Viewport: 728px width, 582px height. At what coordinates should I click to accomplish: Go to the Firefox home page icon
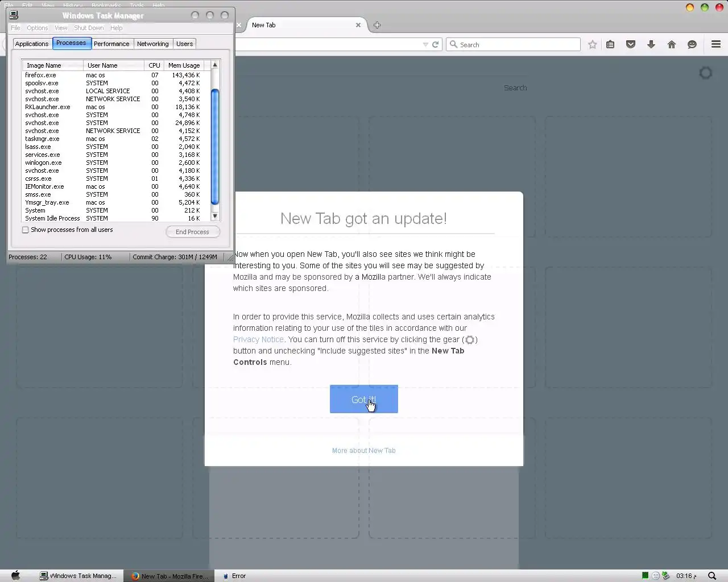click(x=672, y=44)
